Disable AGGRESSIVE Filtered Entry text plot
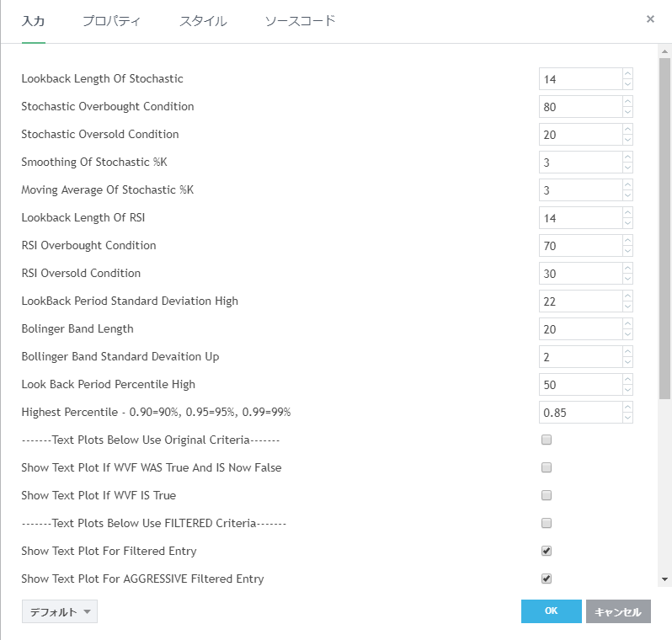Image resolution: width=672 pixels, height=640 pixels. pos(547,579)
